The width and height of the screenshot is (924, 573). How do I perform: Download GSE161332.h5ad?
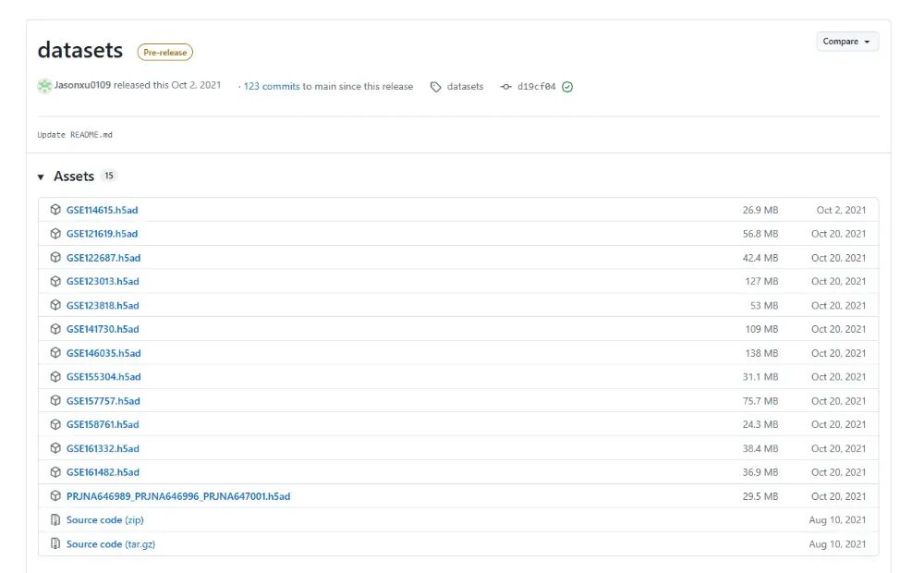pos(103,448)
